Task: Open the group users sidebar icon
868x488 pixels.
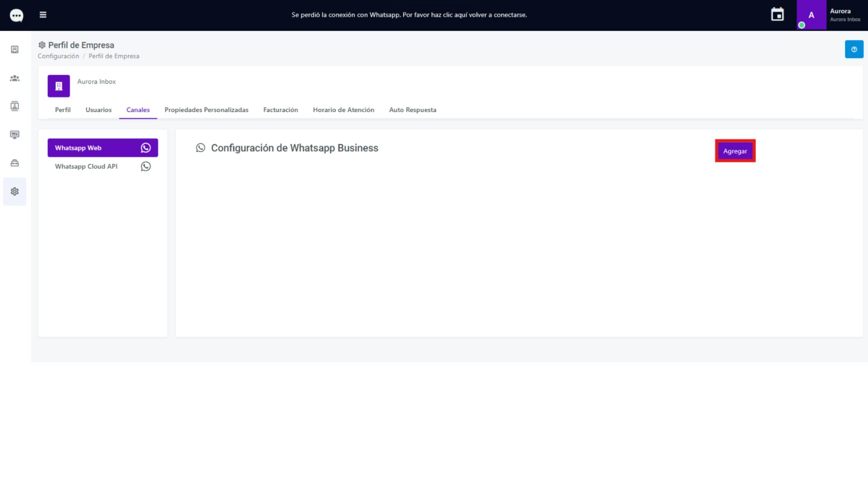Action: 15,78
